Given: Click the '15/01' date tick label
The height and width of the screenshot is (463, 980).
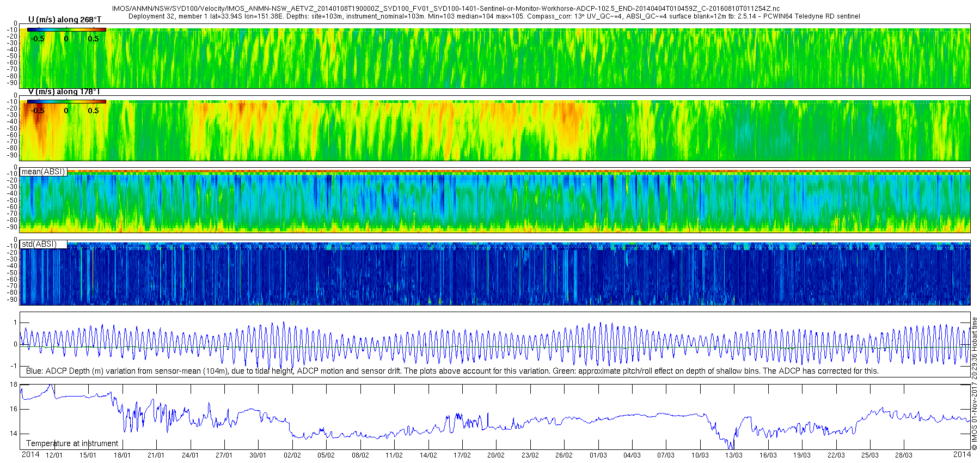Looking at the screenshot, I should pos(88,455).
